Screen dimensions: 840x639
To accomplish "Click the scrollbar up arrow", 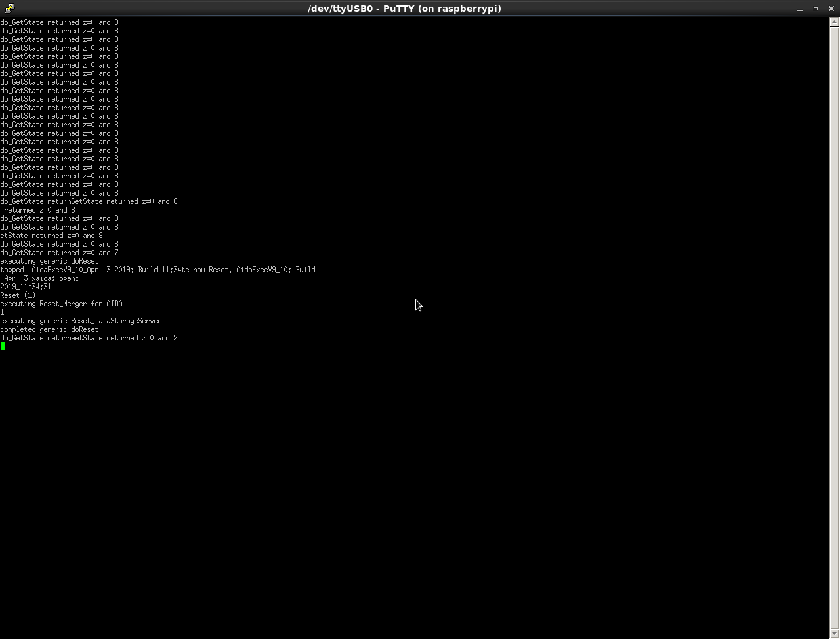I will point(835,22).
